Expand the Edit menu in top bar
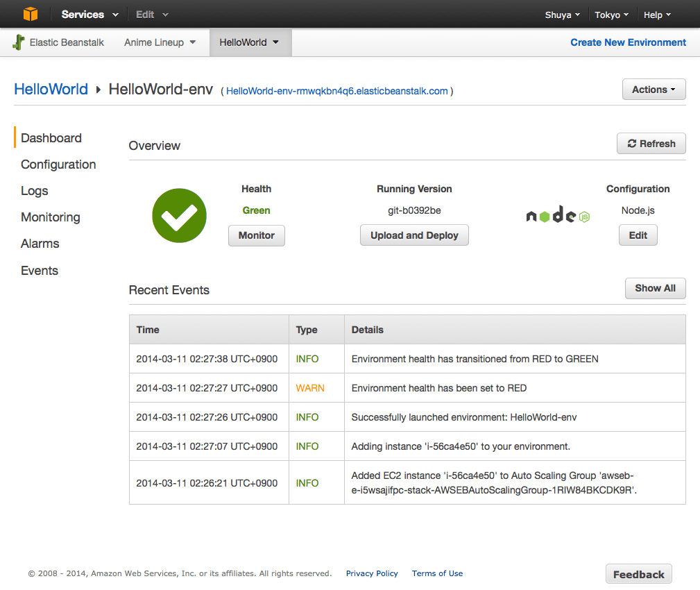 click(152, 15)
